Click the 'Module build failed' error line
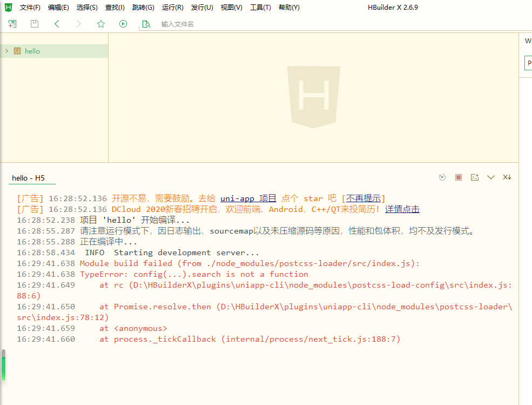 coord(250,264)
